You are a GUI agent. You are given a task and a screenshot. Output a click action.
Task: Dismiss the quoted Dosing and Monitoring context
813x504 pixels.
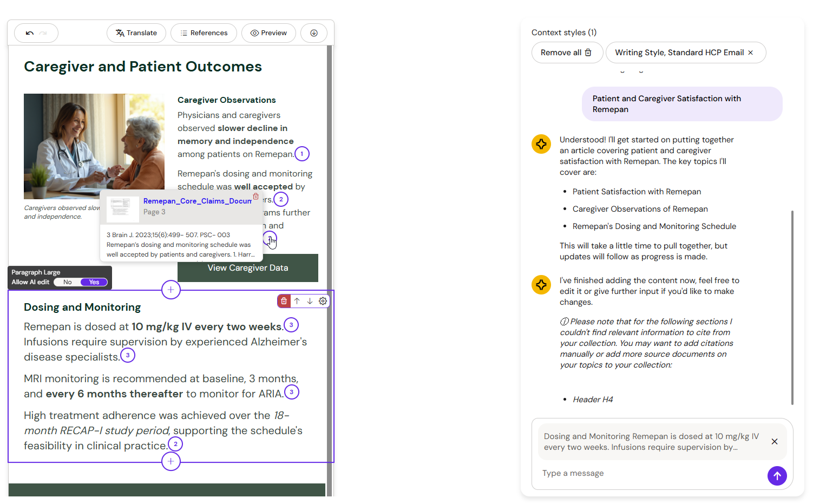pyautogui.click(x=775, y=442)
